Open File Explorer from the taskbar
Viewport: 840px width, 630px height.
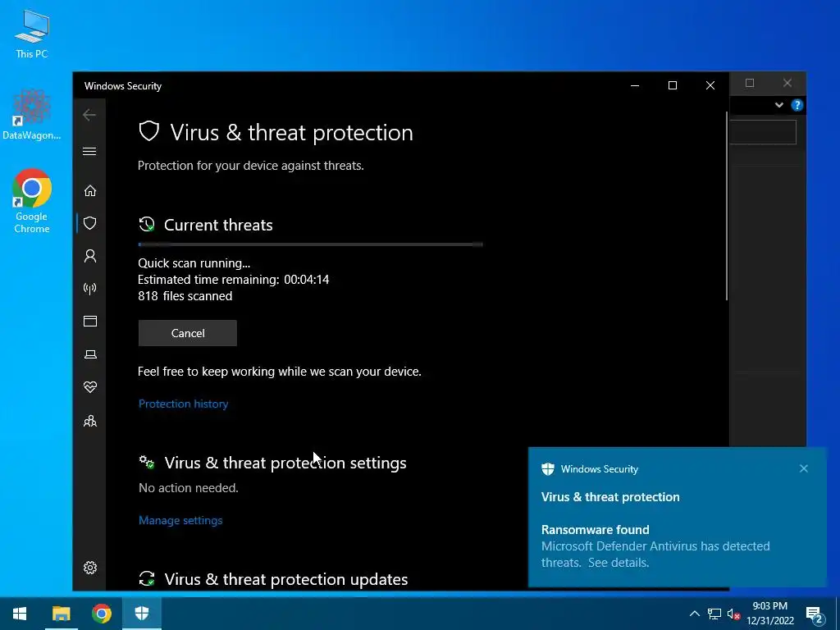61,614
